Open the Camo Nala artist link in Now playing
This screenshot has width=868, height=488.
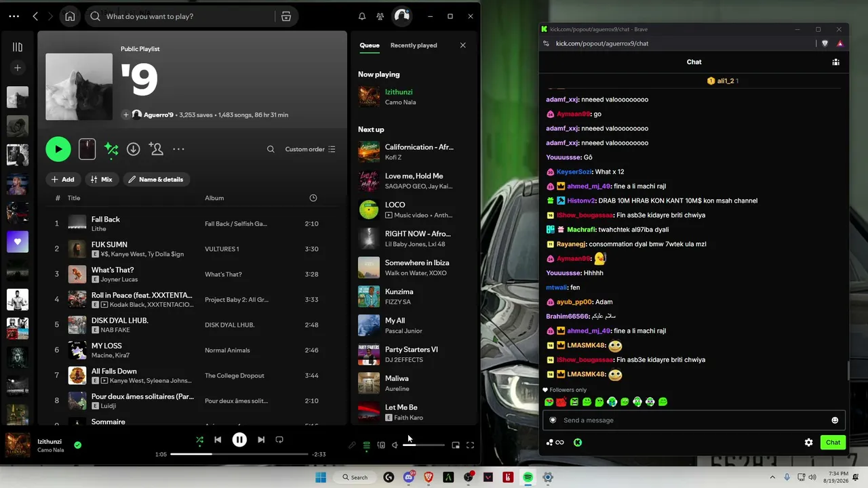coord(401,102)
